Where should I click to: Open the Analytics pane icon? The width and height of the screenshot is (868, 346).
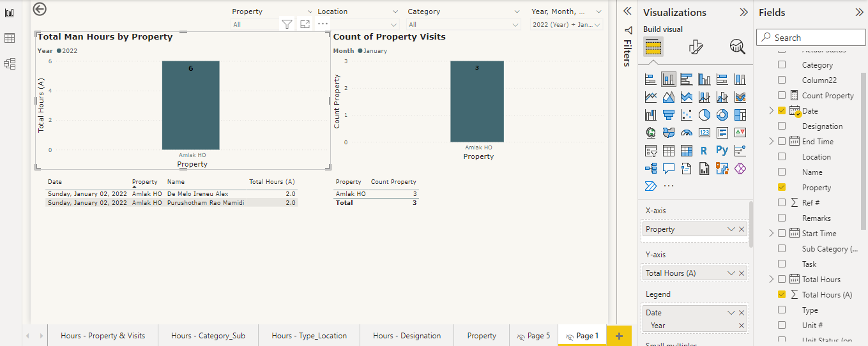point(737,47)
